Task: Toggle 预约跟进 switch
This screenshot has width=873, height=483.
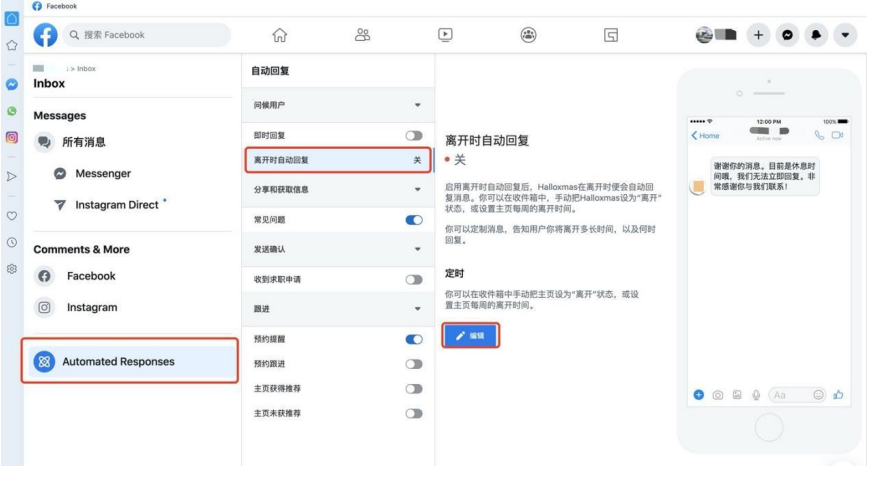Action: tap(414, 364)
